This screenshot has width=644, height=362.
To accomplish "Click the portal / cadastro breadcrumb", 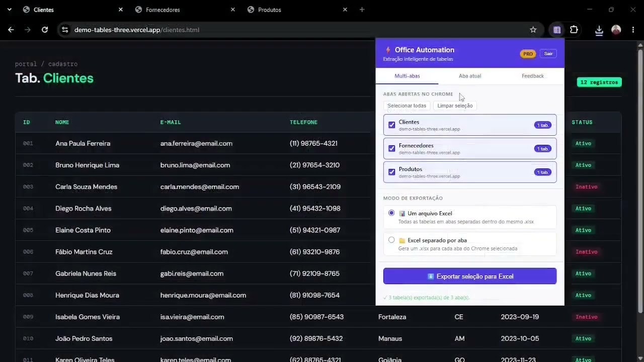I will coord(46,64).
